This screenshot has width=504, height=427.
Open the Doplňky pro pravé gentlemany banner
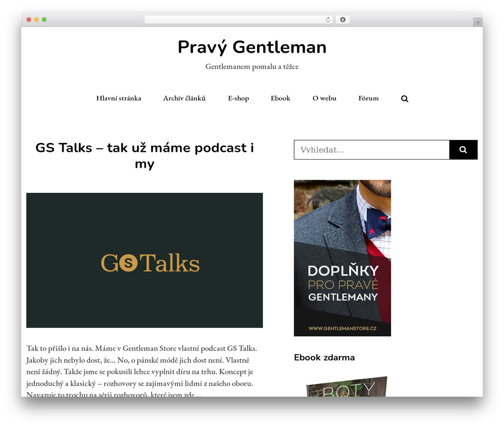coord(343,258)
